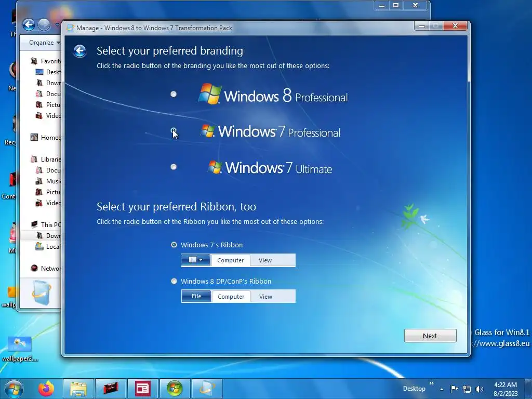Screen dimensions: 532x399
Task: Open the wallpaper2 desktop icon
Action: click(x=19, y=349)
